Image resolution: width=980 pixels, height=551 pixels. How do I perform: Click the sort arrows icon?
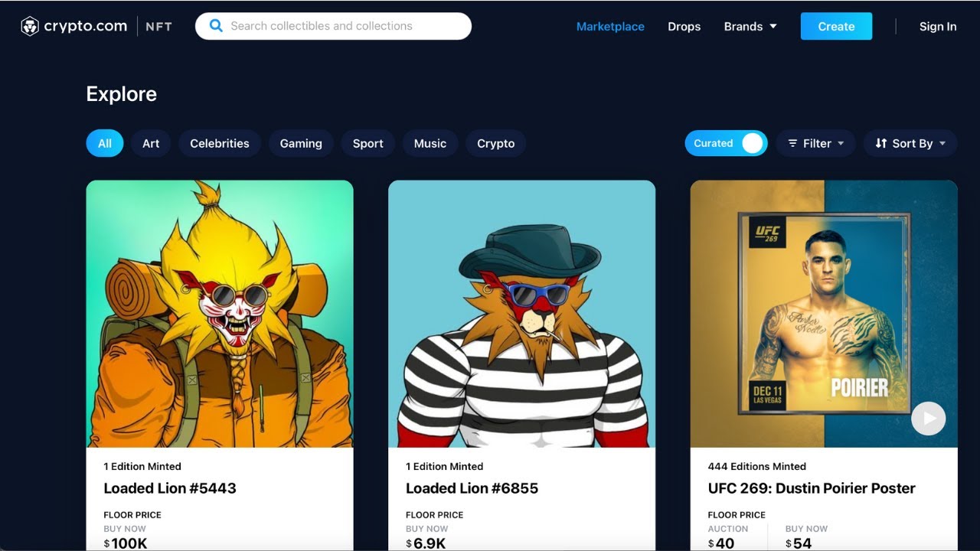881,143
